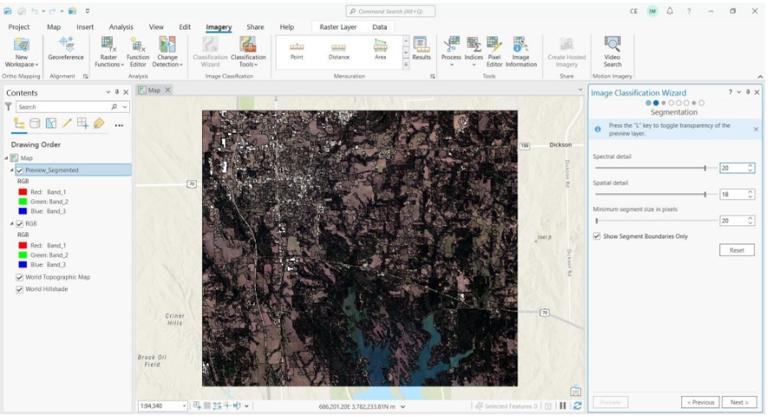Launch the Georeference tool

click(66, 49)
